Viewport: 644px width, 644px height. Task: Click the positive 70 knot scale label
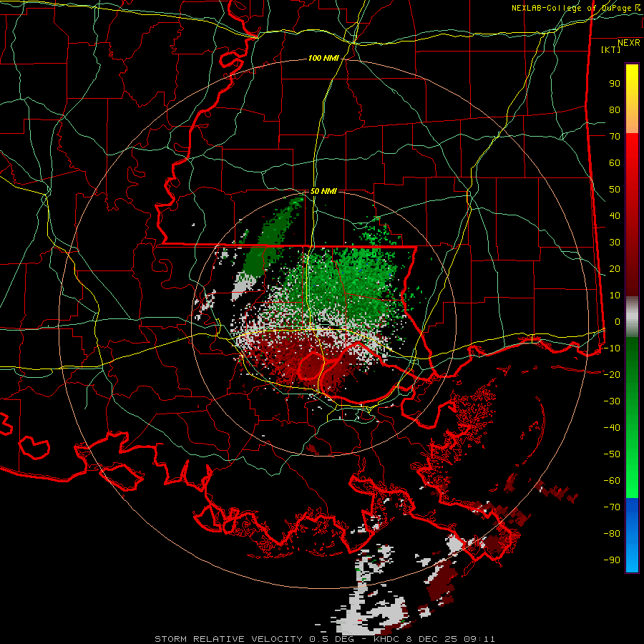pyautogui.click(x=615, y=137)
